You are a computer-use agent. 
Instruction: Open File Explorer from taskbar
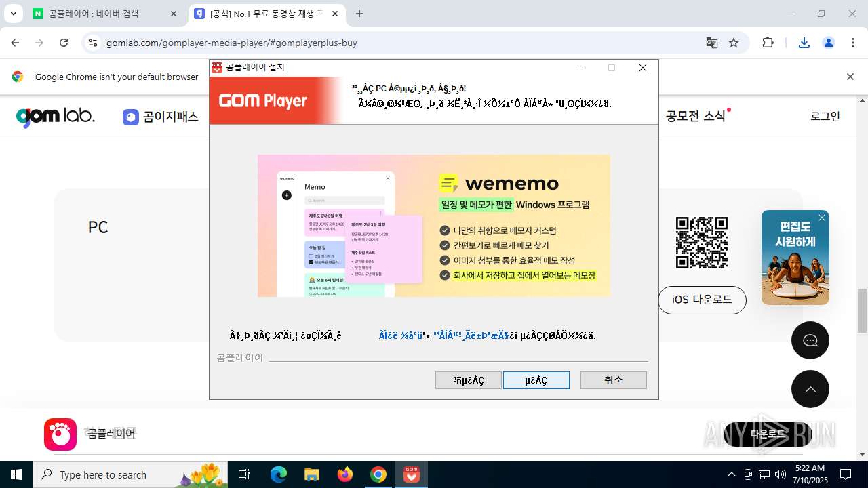point(311,474)
